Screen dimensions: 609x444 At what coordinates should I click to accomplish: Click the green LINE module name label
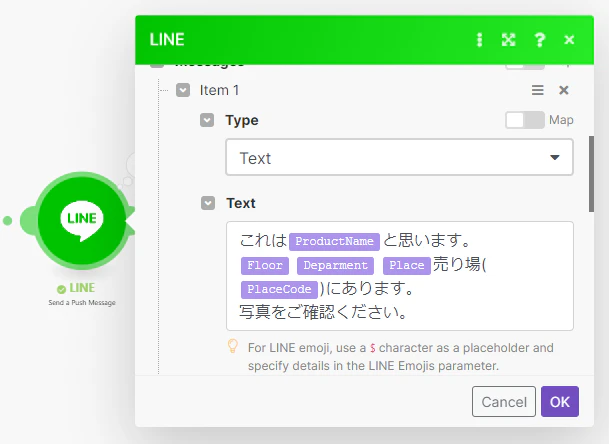(82, 288)
